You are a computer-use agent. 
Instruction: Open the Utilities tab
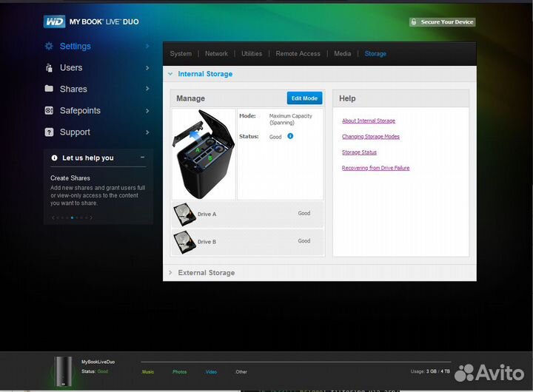click(252, 54)
